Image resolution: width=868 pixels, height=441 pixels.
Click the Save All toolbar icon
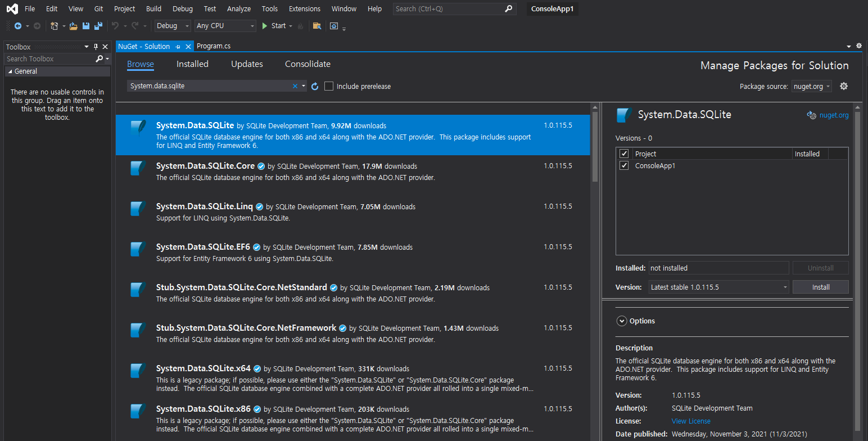tap(98, 26)
